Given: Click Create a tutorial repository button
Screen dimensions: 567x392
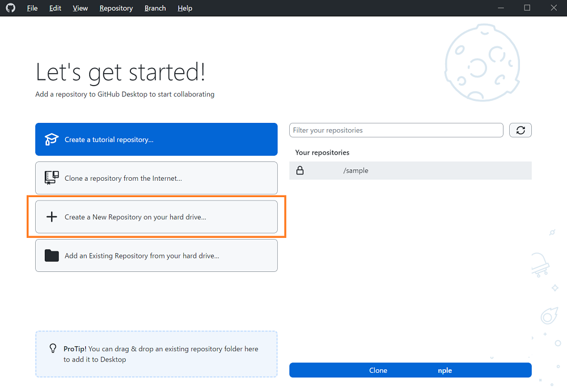Looking at the screenshot, I should (x=156, y=139).
